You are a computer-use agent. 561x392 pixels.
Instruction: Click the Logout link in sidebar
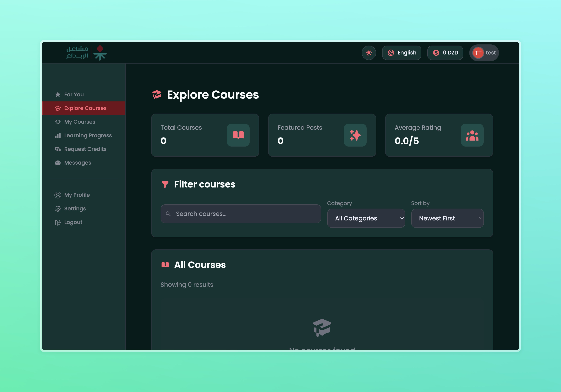[x=73, y=222]
